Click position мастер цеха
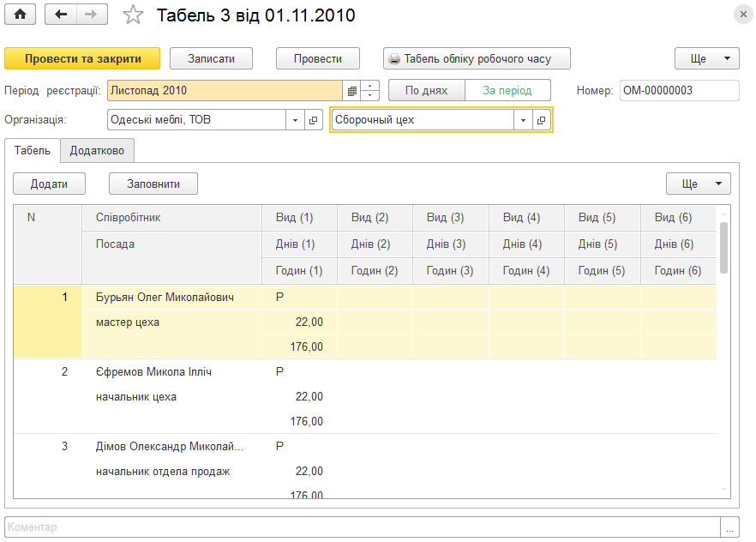 (x=127, y=322)
